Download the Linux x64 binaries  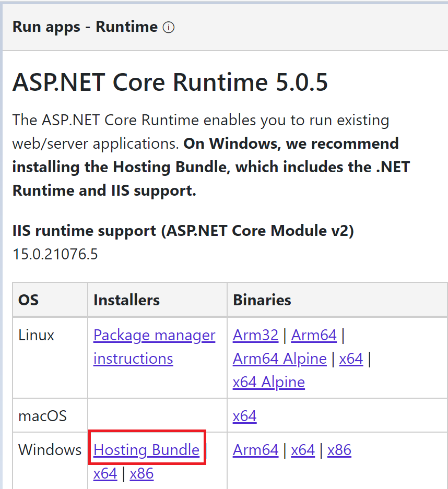[x=351, y=359]
